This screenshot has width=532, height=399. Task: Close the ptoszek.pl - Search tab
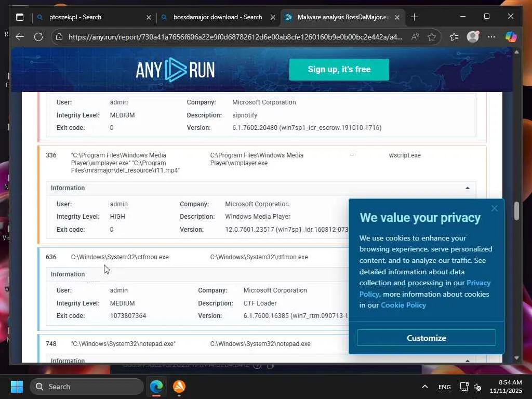coord(149,17)
